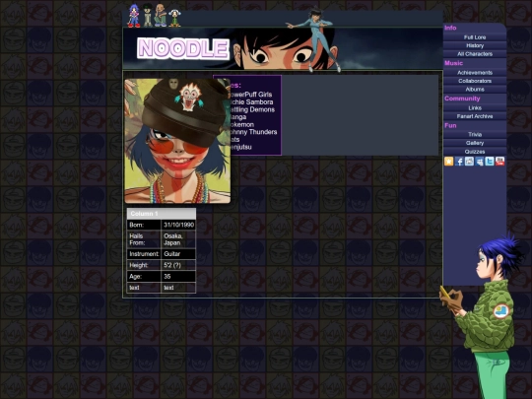Select the 31/10/1990 birth date cell
Screen dimensions: 532x399
coord(178,225)
